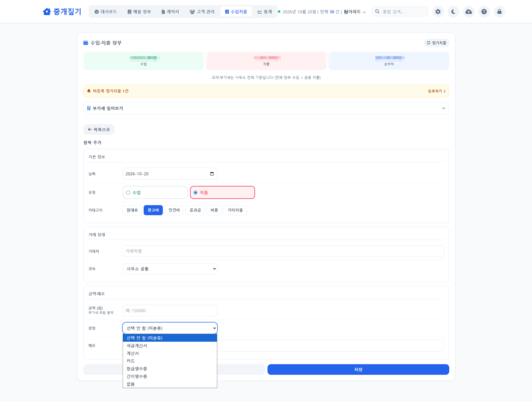The height and width of the screenshot is (402, 532).
Task: Open the 아파트 property type dropdown
Action: (355, 12)
